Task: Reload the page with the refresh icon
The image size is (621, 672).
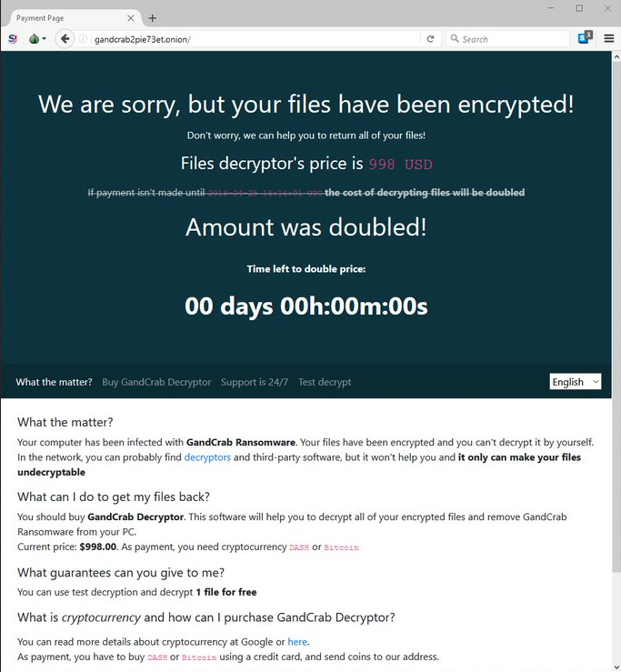Action: 431,39
